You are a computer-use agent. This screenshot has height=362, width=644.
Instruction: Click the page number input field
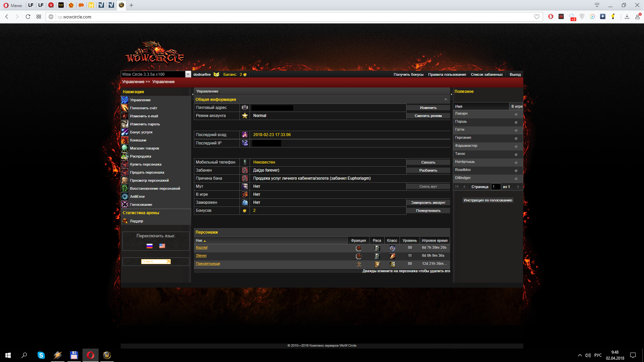tap(496, 187)
